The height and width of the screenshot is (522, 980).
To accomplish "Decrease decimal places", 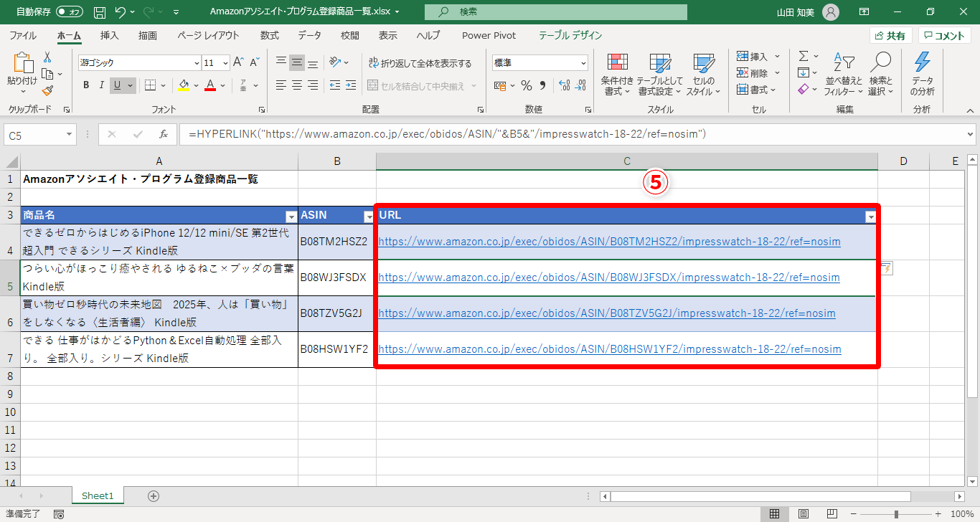I will [580, 85].
